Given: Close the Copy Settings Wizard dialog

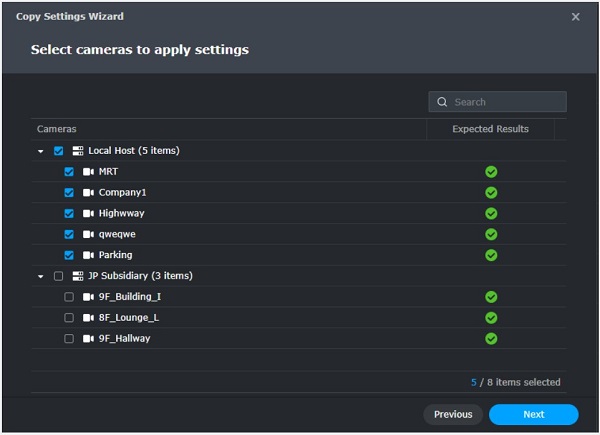Looking at the screenshot, I should 575,17.
